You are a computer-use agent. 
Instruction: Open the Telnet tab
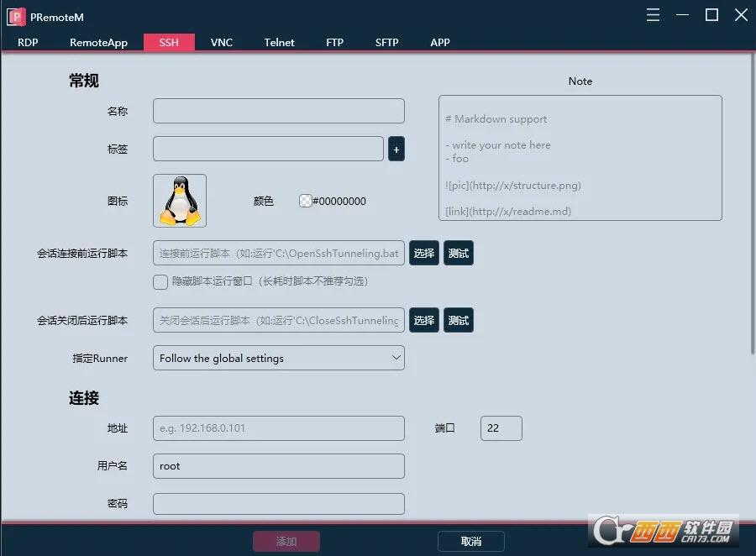point(279,43)
